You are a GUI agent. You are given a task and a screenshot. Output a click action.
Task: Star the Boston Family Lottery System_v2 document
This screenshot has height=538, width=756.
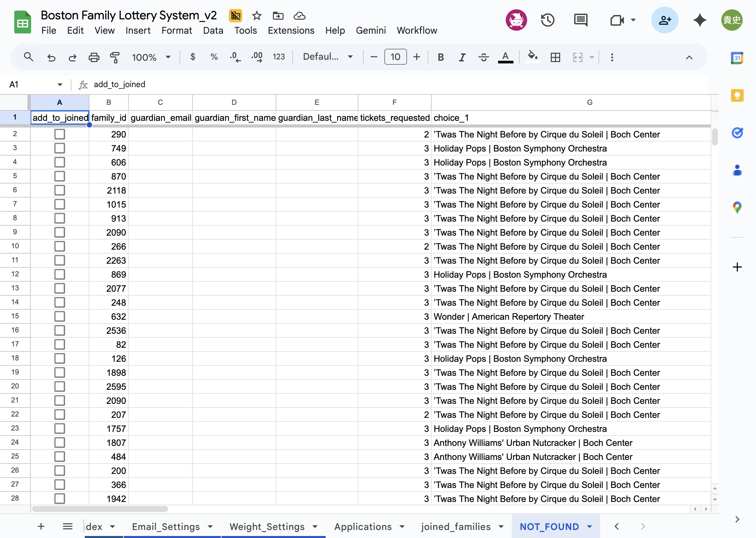257,16
